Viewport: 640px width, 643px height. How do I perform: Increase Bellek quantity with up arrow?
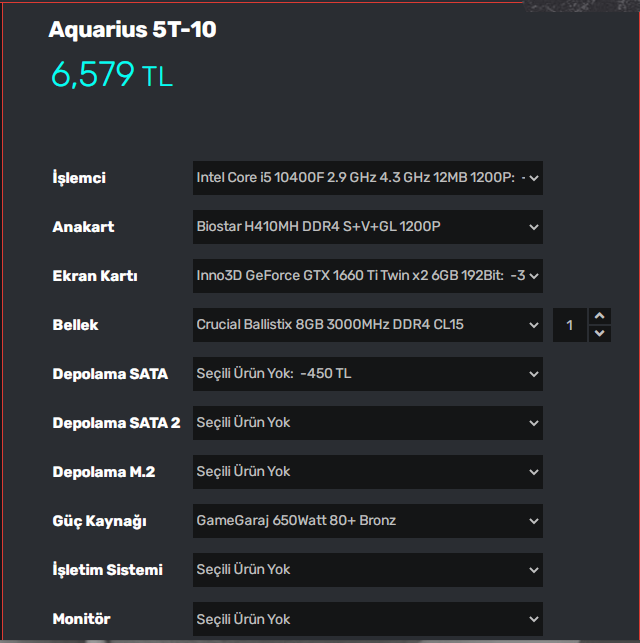(x=599, y=316)
